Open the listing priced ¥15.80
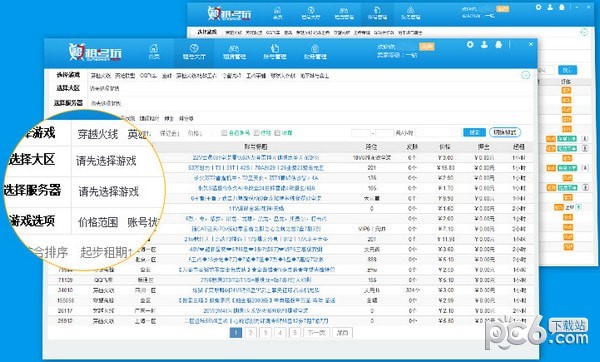The image size is (600, 362). coord(256,168)
